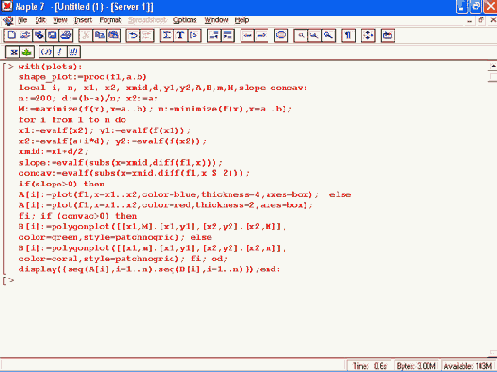
Task: Click the auto-correct syntax checkmark icon
Action: click(x=46, y=52)
